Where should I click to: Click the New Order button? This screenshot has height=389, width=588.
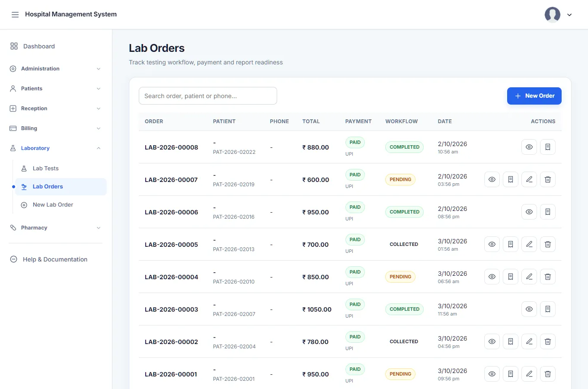pos(534,96)
